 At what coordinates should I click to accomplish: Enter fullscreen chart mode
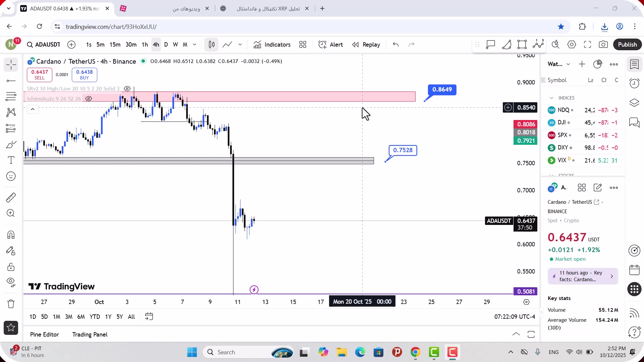coord(587,45)
